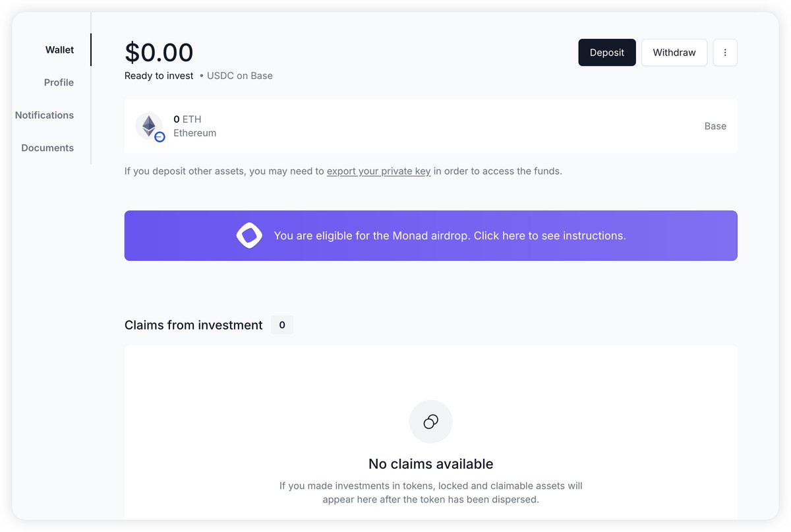
Task: Open the Documents tab
Action: pyautogui.click(x=47, y=148)
